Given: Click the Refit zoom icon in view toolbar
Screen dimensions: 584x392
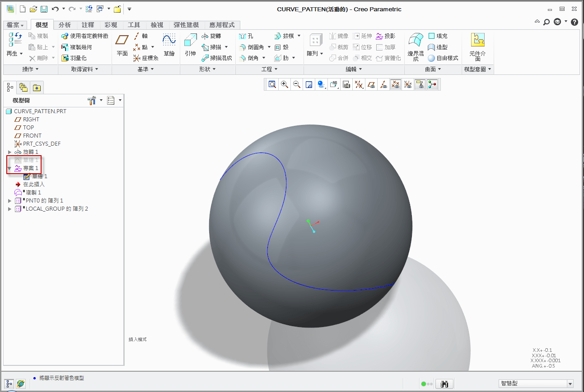Looking at the screenshot, I should pos(272,84).
